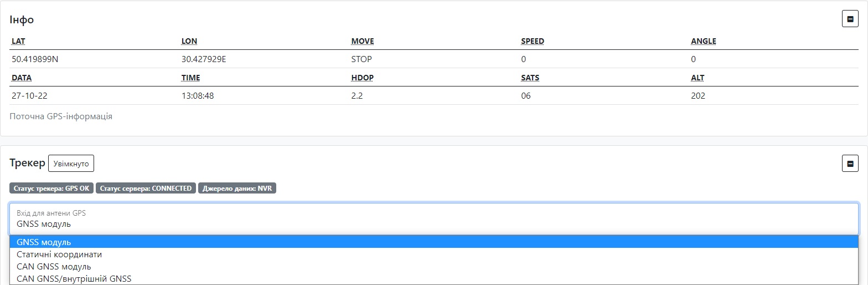Click the latitude value 50.419899N

35,59
